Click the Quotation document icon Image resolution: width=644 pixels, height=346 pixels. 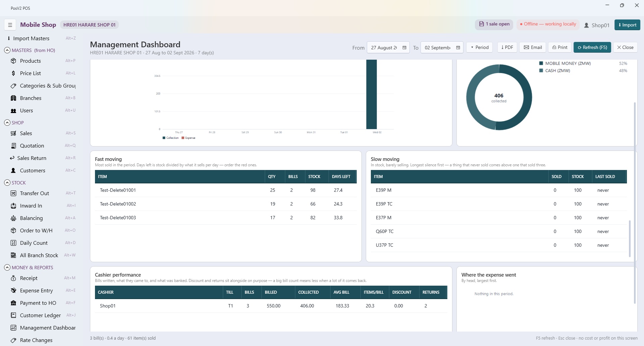pos(13,146)
